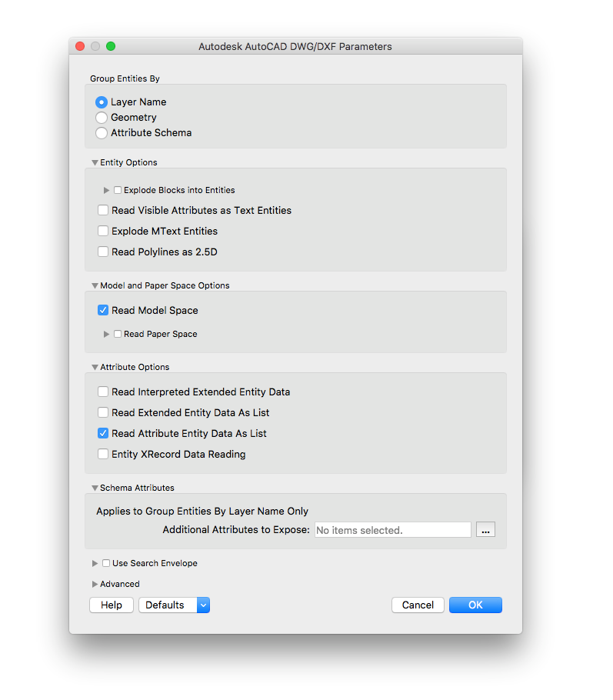The height and width of the screenshot is (700, 613).
Task: Select Layer Name grouping option
Action: point(102,102)
